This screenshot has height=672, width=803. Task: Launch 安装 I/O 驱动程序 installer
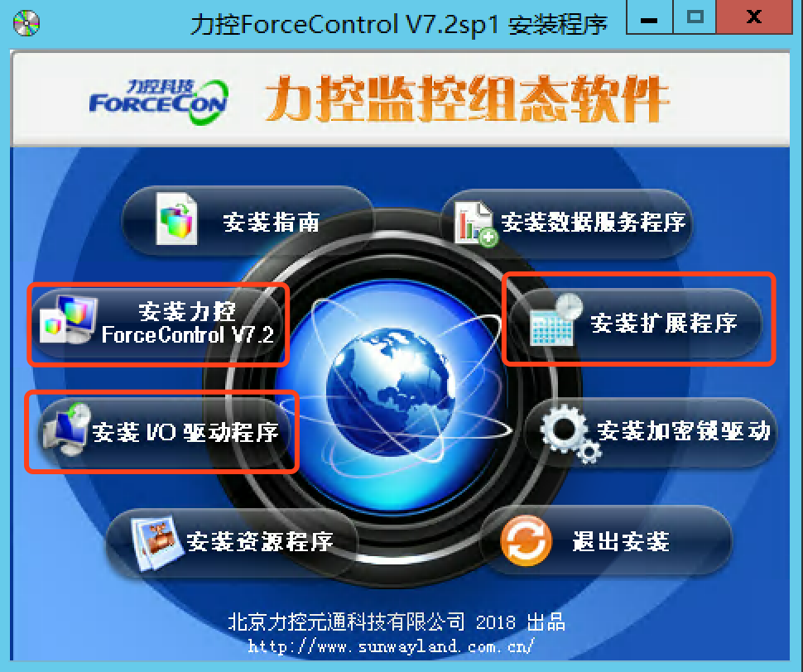[x=163, y=431]
